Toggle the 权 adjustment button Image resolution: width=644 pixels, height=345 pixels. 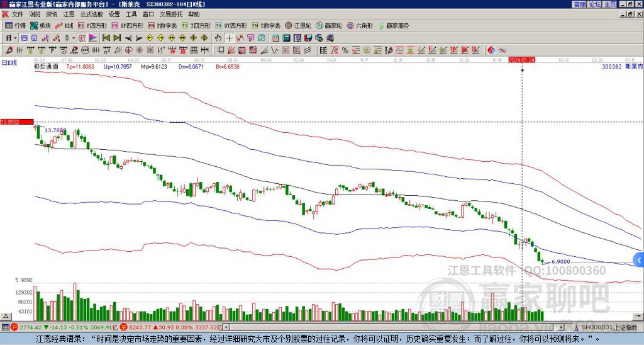82,38
